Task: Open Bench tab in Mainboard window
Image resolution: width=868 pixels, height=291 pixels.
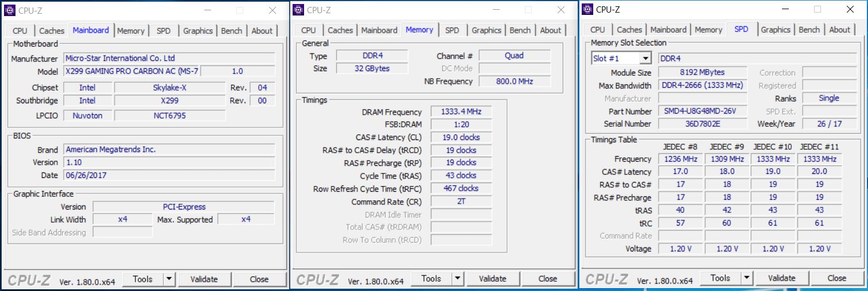Action: tap(232, 30)
